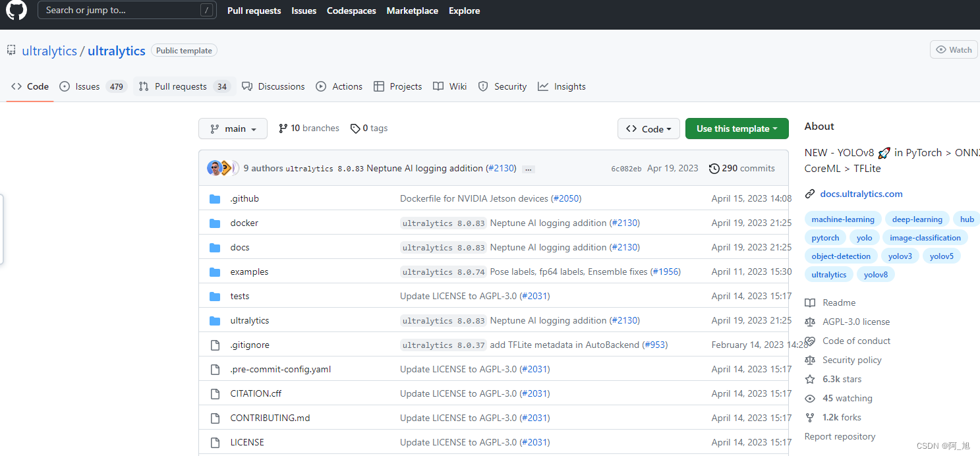This screenshot has height=456, width=980.
Task: Open the Issues tab
Action: pyautogui.click(x=93, y=86)
